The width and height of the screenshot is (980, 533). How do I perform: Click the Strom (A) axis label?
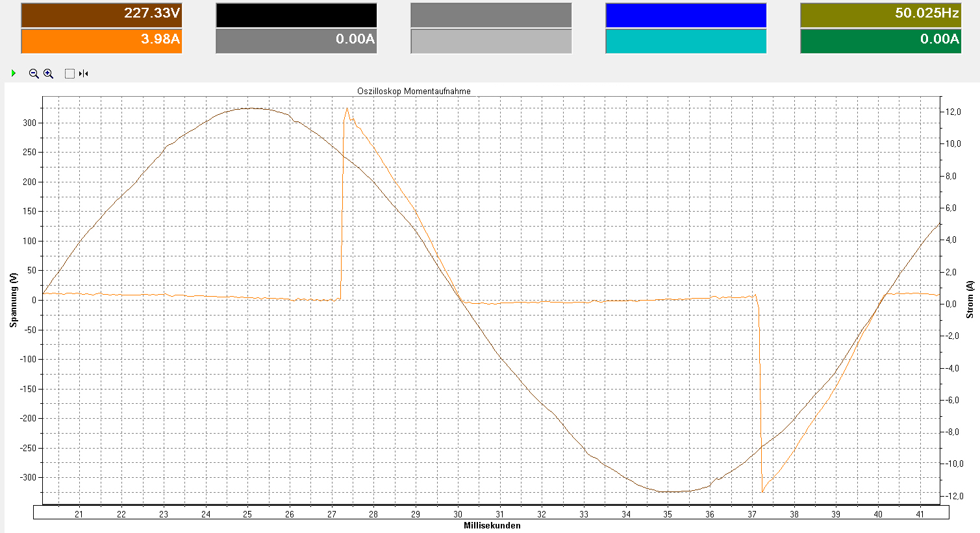click(x=970, y=299)
